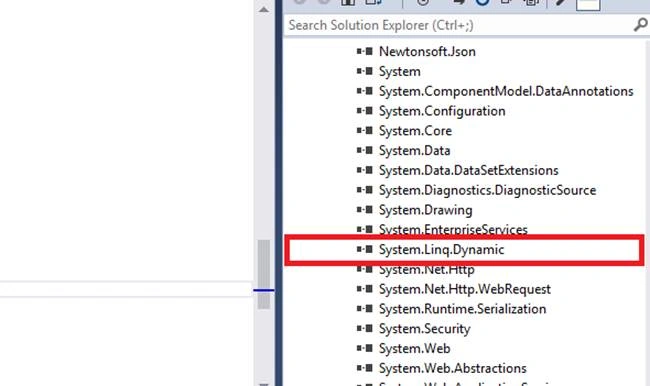The height and width of the screenshot is (386, 650).
Task: Select System.Data.DataSetExtensions reference
Action: pyautogui.click(x=468, y=170)
